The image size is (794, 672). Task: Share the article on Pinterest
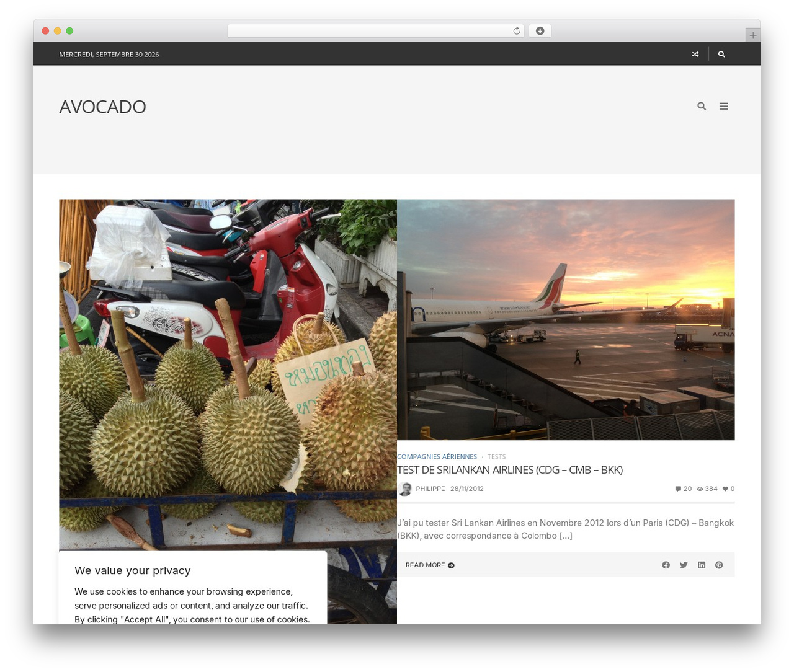[x=719, y=565]
